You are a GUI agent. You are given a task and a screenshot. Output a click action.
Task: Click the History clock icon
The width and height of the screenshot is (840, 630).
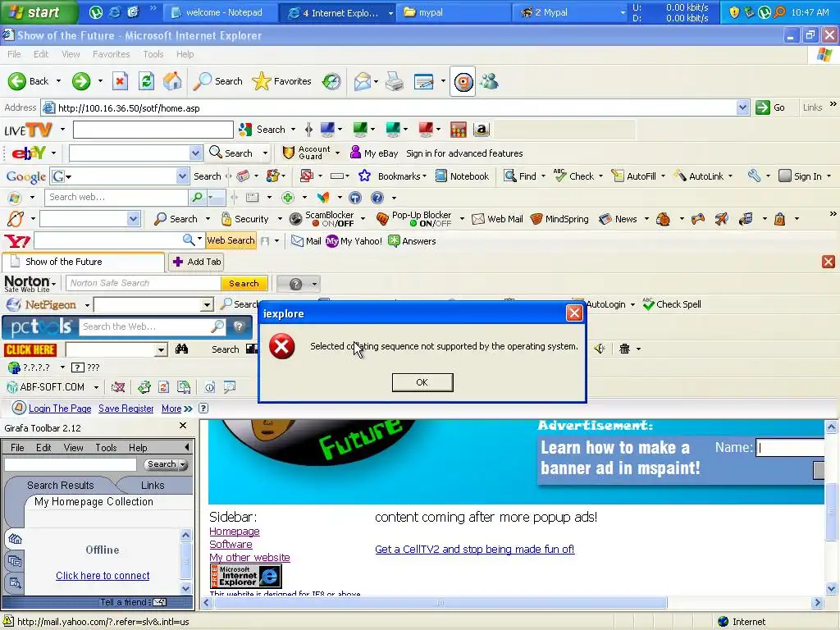tap(331, 81)
